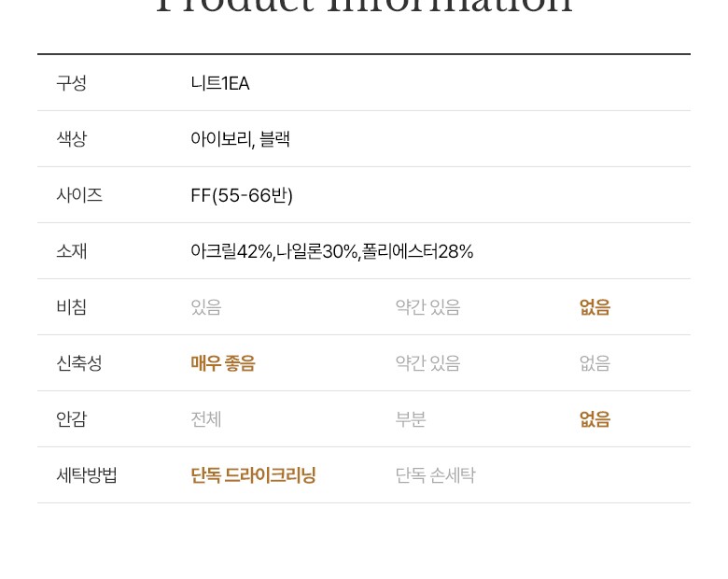The width and height of the screenshot is (728, 579).
Task: Click the FF(55-66반) size value
Action: 242,195
